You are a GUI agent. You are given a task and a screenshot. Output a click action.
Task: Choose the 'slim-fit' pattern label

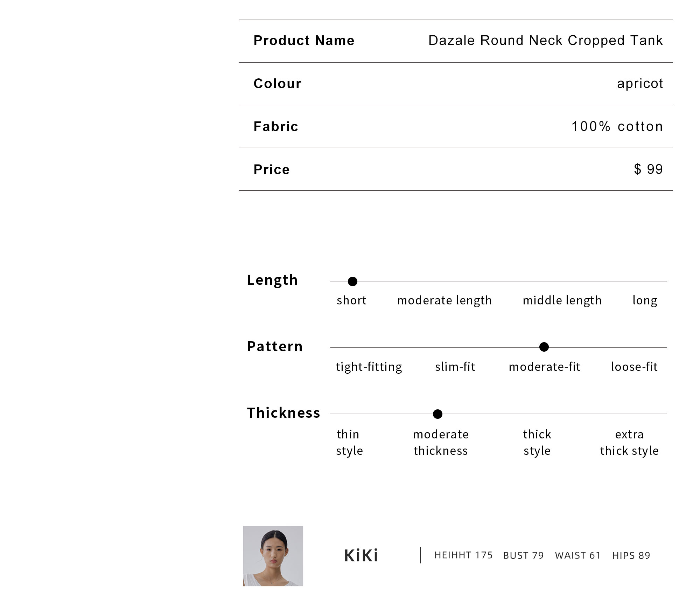point(455,367)
